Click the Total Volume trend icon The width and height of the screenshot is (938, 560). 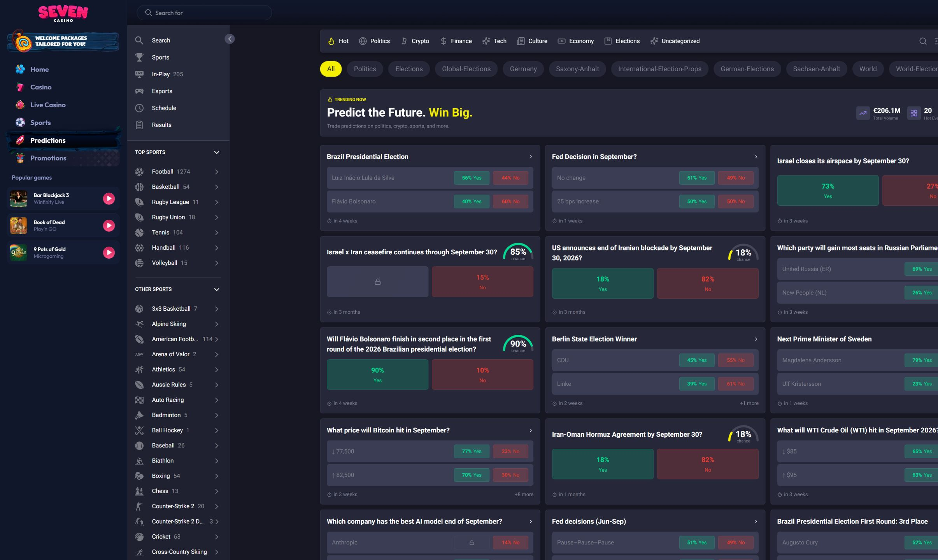[x=863, y=113]
